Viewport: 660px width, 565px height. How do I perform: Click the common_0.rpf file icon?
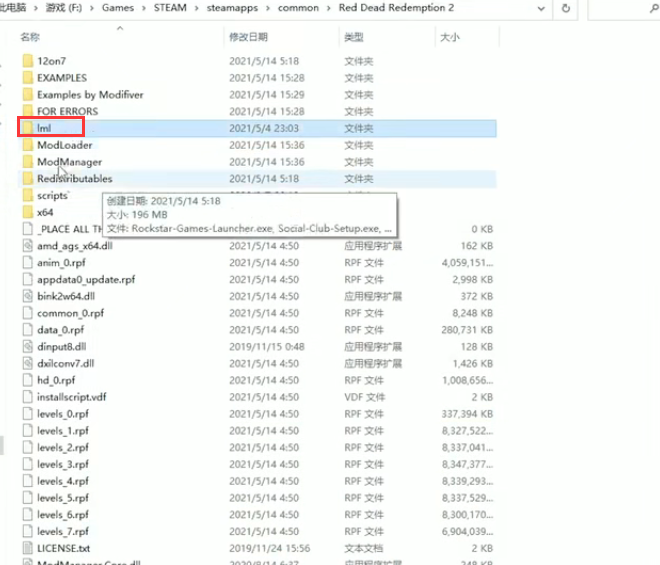pos(28,313)
